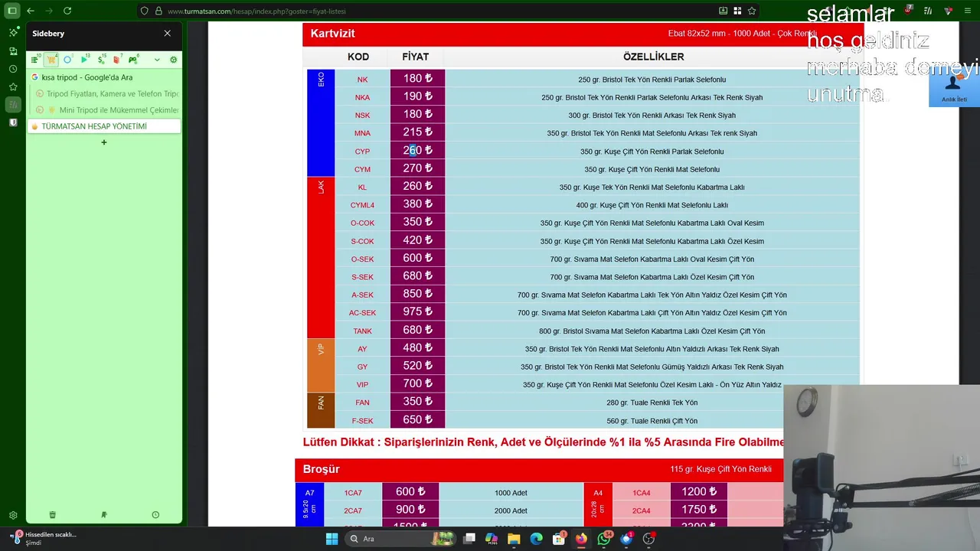
Task: Close the Sidebery sidebar panel
Action: (x=168, y=34)
